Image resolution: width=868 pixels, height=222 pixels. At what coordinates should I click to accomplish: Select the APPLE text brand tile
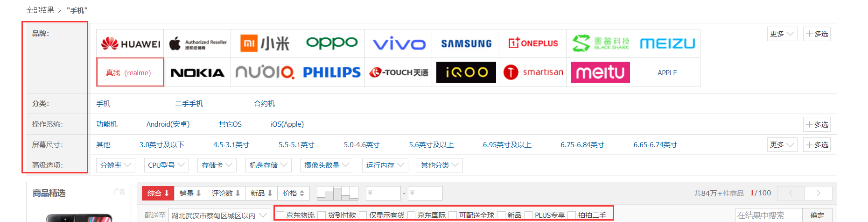point(667,72)
